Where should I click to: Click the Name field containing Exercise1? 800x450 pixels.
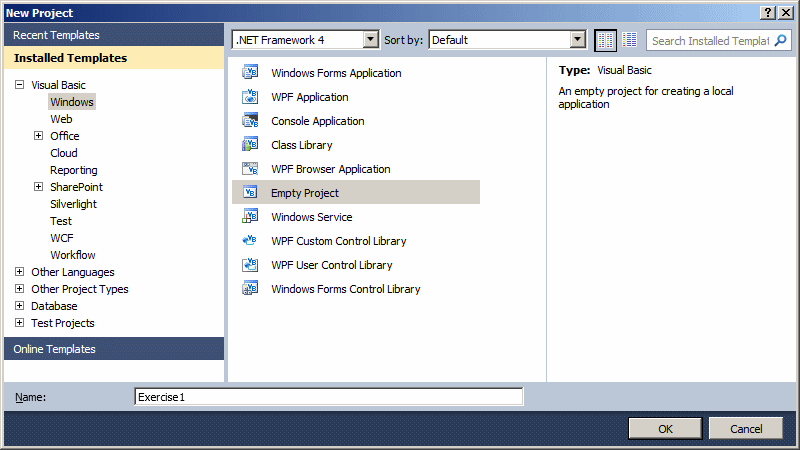tap(329, 396)
